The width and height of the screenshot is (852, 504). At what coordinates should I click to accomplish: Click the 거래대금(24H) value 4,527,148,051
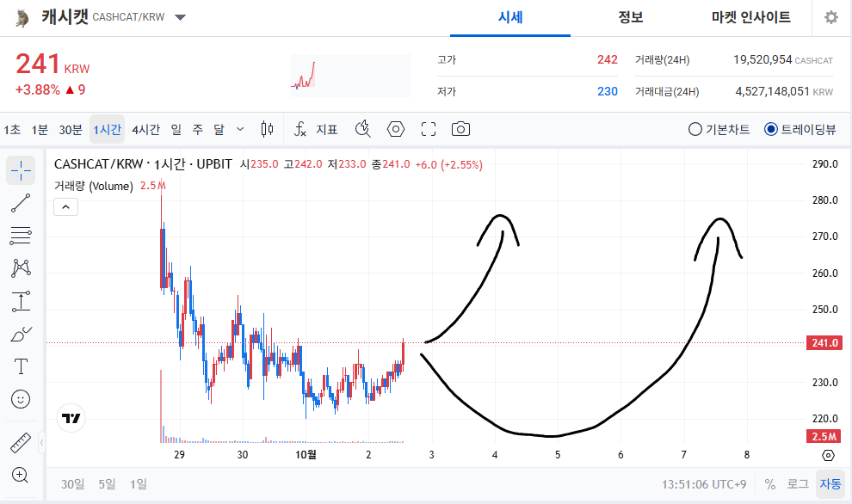772,91
